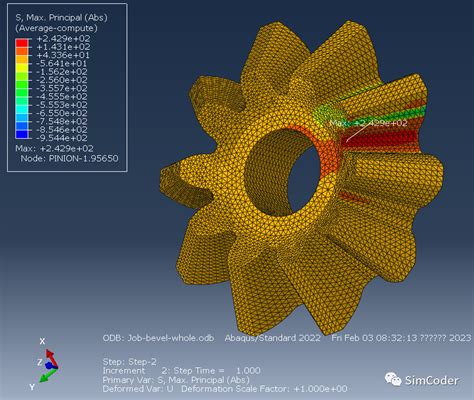
Task: Click the 'Step: Step-2' state block line
Action: [129, 362]
